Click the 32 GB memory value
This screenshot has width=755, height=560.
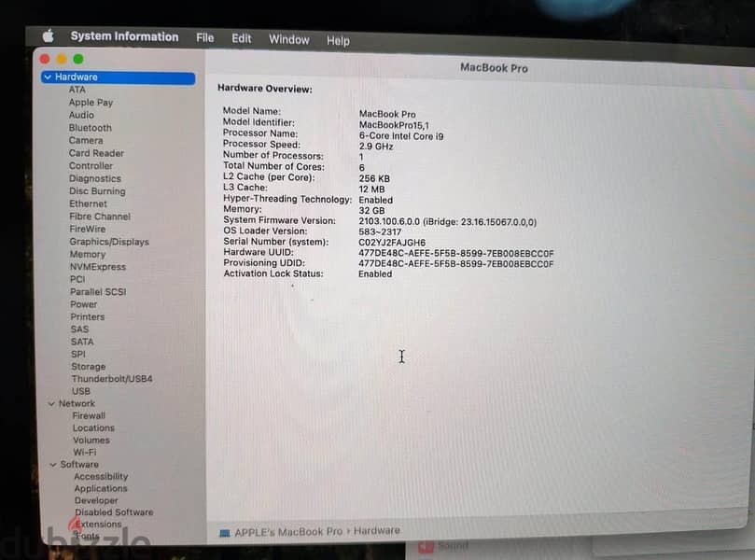pyautogui.click(x=371, y=211)
